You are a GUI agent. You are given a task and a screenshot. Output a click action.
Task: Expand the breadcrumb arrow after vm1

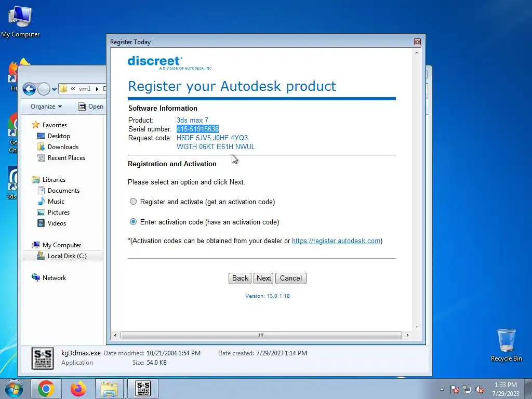(x=97, y=89)
